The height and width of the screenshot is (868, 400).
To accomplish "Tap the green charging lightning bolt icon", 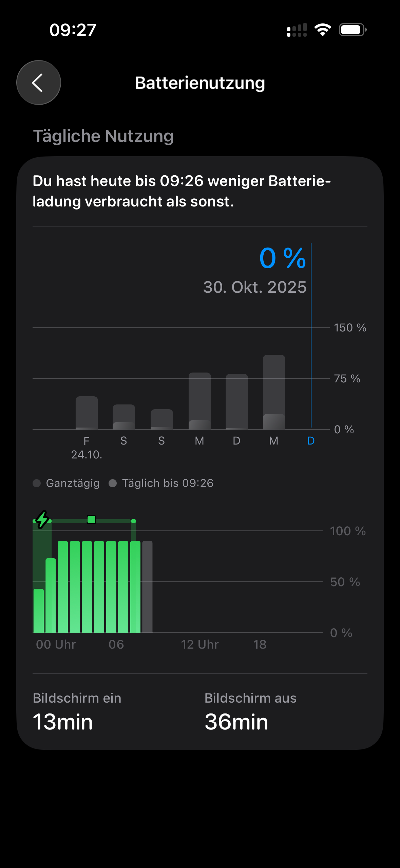I will 42,519.
